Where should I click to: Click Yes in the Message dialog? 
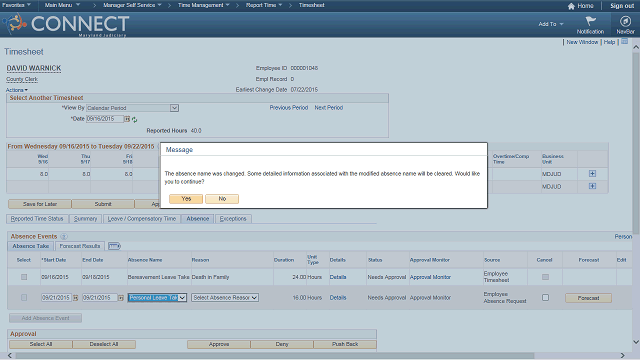coord(186,199)
